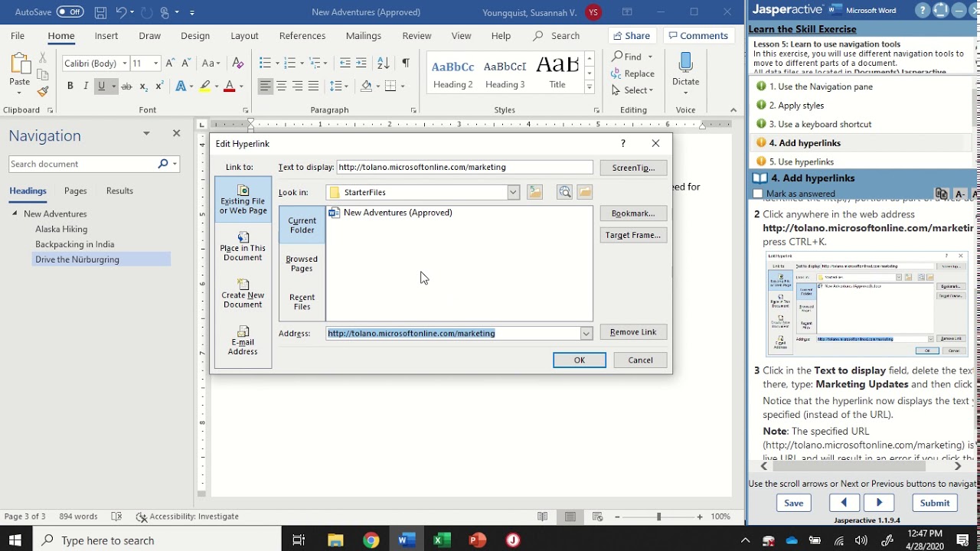Check the Mark as answered checkbox
Screen dimensions: 980x551
[x=758, y=194]
